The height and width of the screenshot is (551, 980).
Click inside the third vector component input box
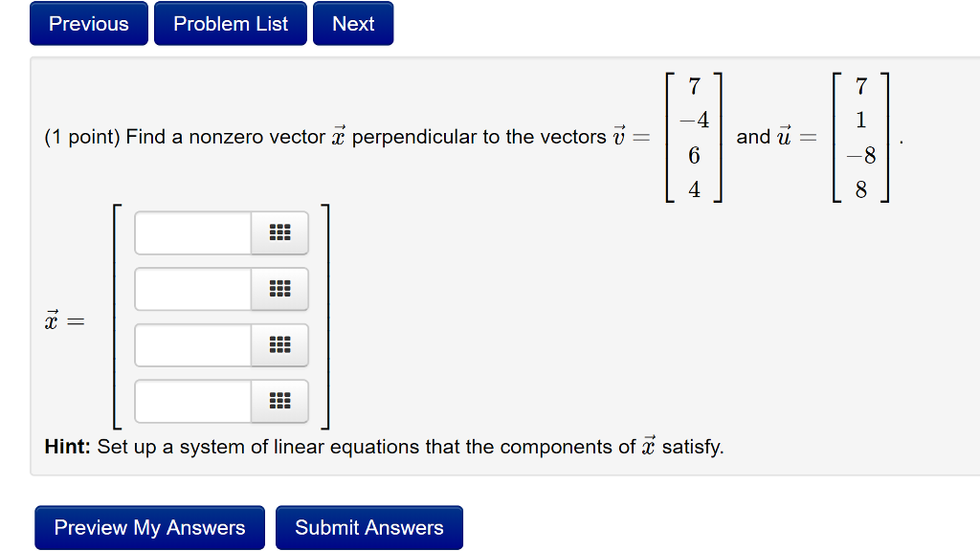(x=191, y=345)
